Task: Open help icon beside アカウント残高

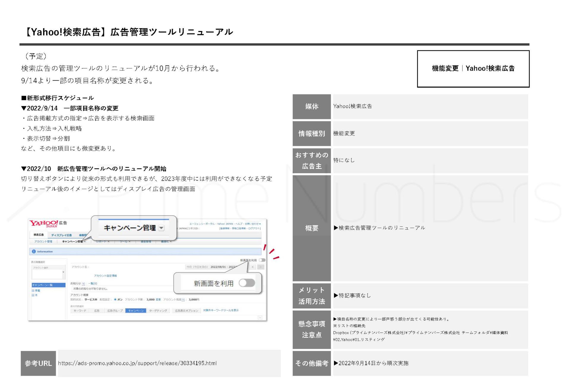Action: pos(183,300)
